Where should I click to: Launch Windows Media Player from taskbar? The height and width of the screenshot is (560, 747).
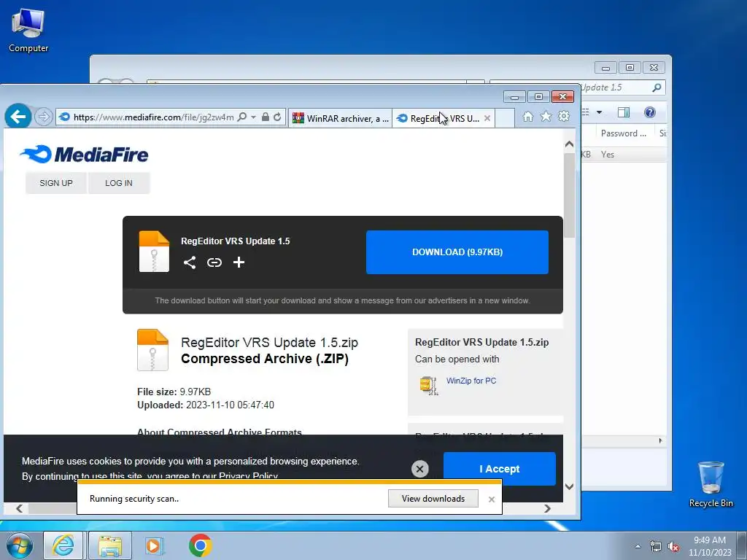pyautogui.click(x=153, y=545)
